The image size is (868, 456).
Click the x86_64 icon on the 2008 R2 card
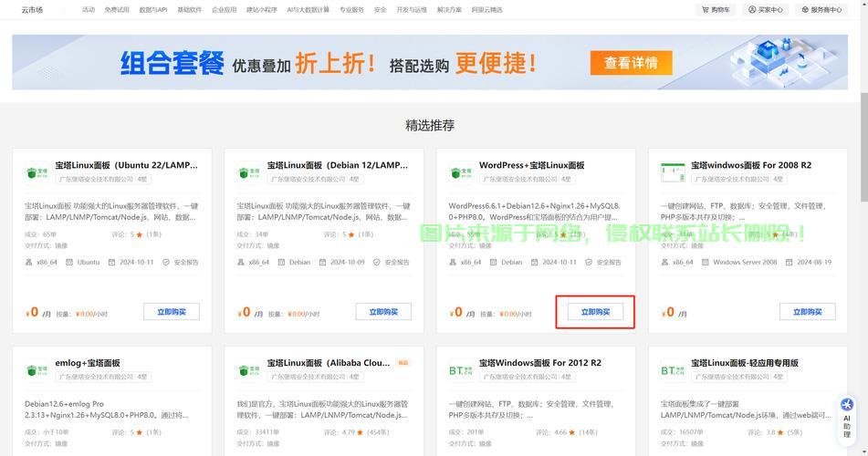664,262
